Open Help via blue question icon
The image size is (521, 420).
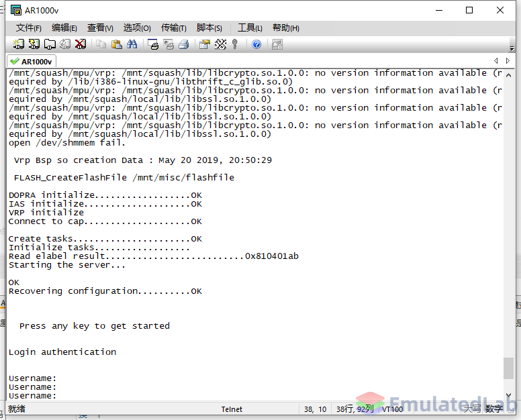pos(256,44)
